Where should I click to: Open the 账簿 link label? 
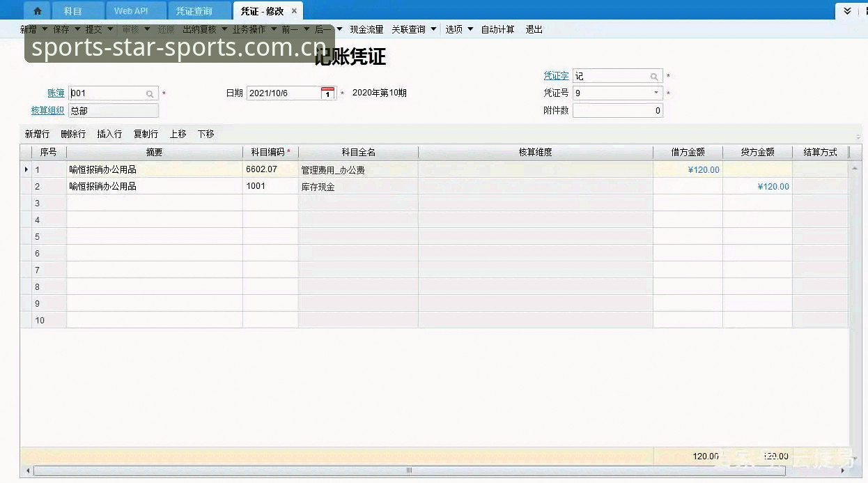tap(56, 93)
